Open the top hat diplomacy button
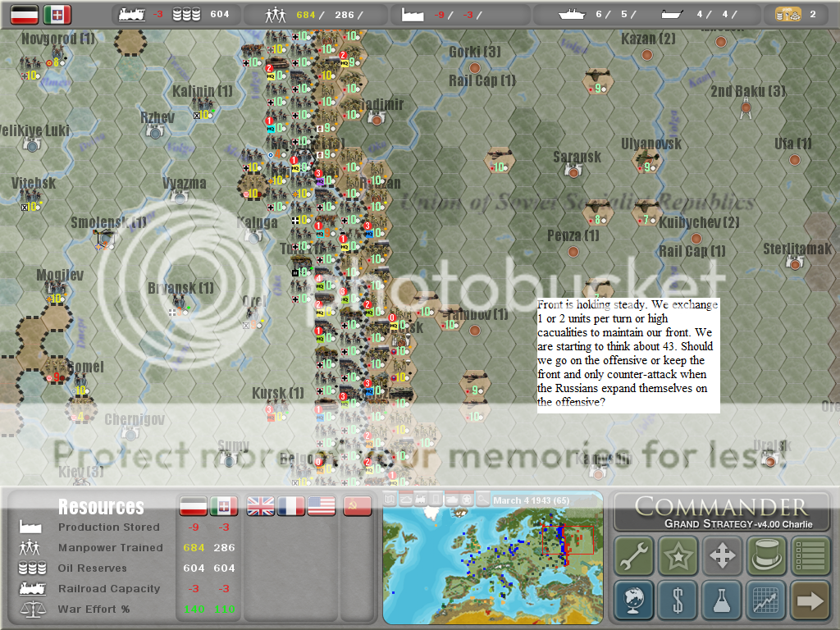The height and width of the screenshot is (630, 840). [766, 557]
